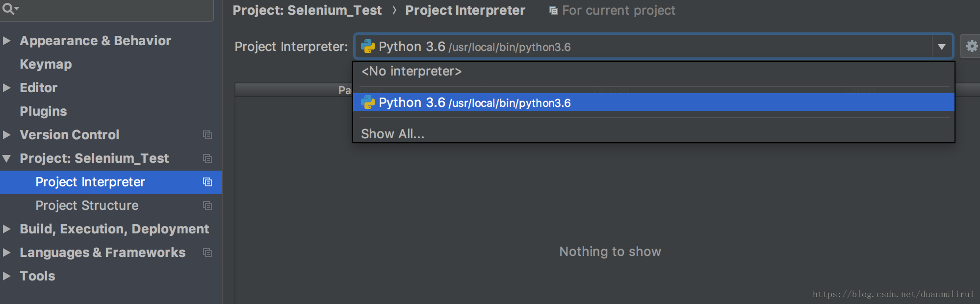Viewport: 980px width, 304px height.
Task: Select Show All... in the dropdown
Action: click(654, 134)
